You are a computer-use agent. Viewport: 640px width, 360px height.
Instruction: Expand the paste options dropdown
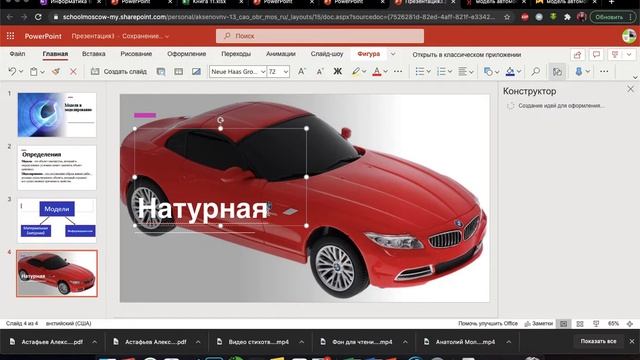[x=42, y=72]
